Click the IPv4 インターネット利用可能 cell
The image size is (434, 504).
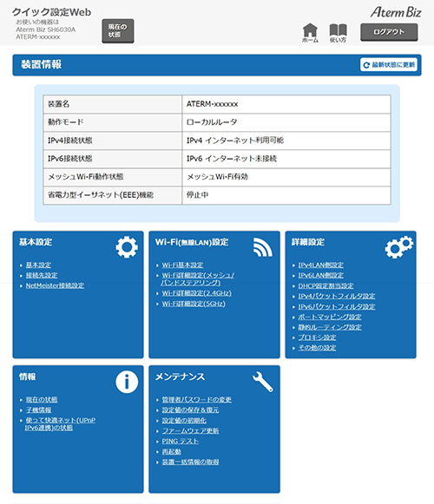pyautogui.click(x=286, y=141)
